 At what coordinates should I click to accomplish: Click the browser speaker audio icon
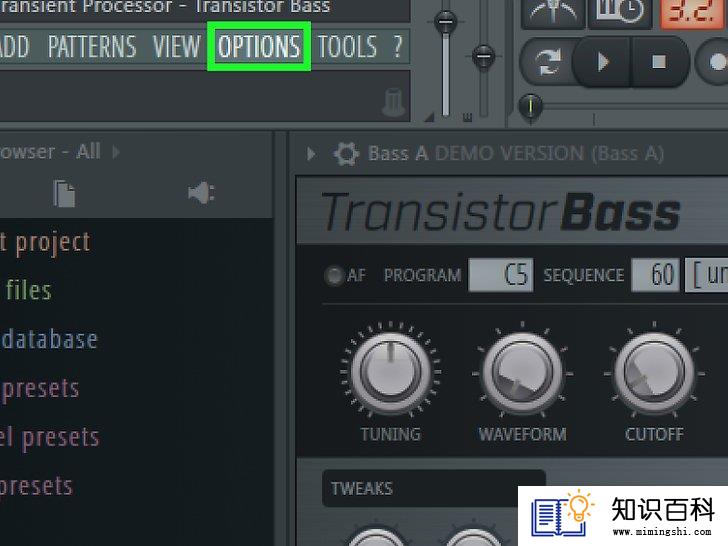(202, 193)
